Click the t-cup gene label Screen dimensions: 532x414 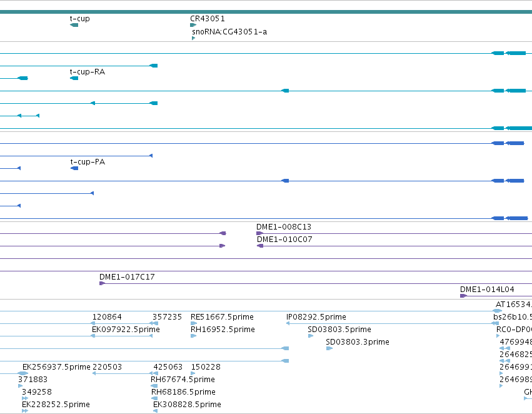pos(80,19)
